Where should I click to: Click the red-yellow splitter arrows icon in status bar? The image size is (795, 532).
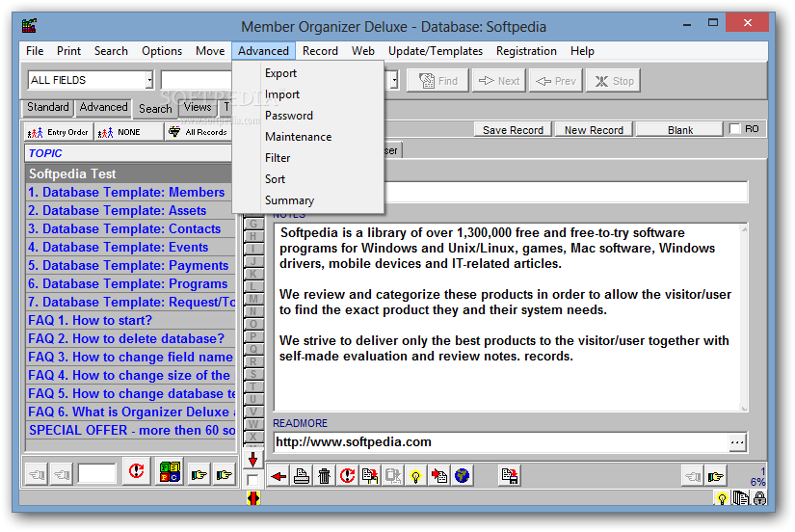253,498
